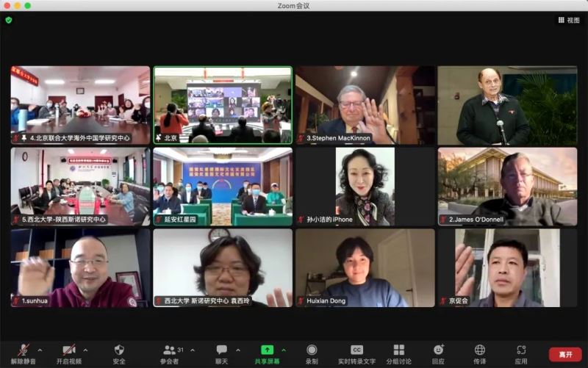Click the green encryption shield icon
588x368 pixels.
[9, 21]
